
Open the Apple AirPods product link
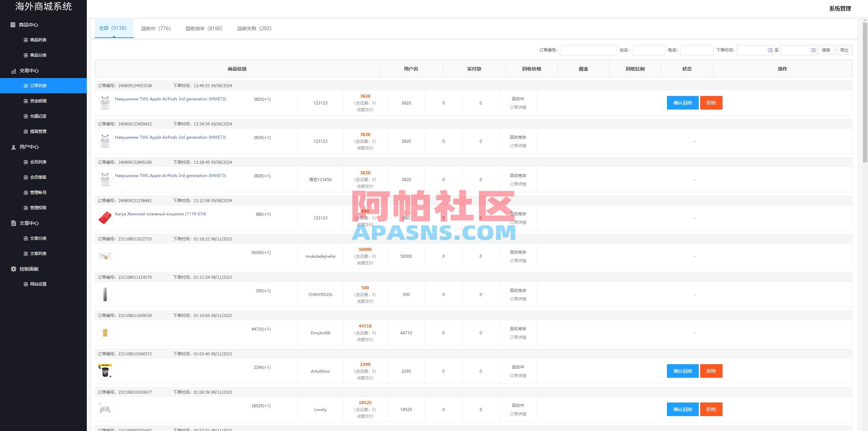171,99
